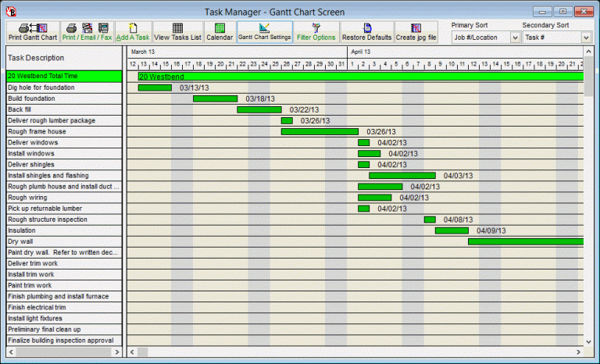The height and width of the screenshot is (364, 600).
Task: Click the Gantt bar ending 03/13/13
Action: pos(155,88)
